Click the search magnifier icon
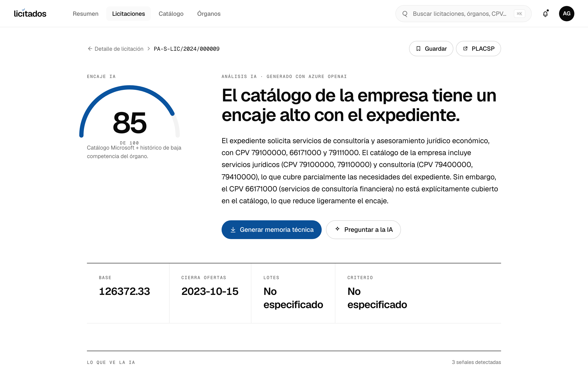This screenshot has height=375, width=588. pos(405,14)
